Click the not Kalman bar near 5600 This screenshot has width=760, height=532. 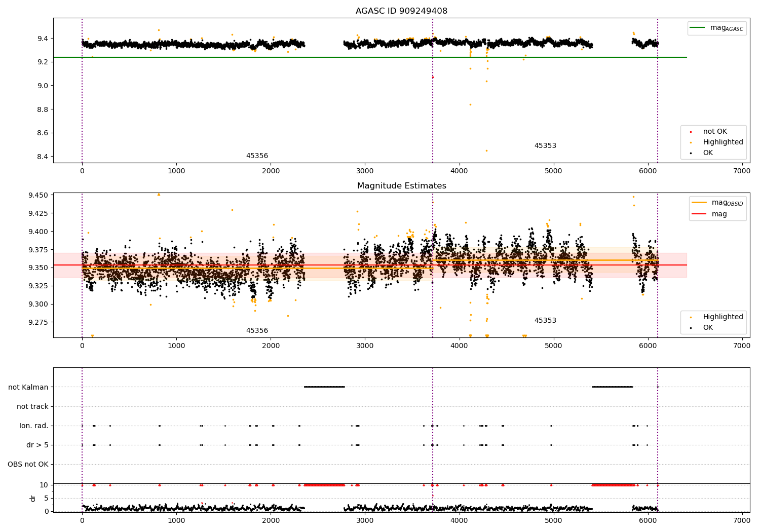click(x=613, y=387)
